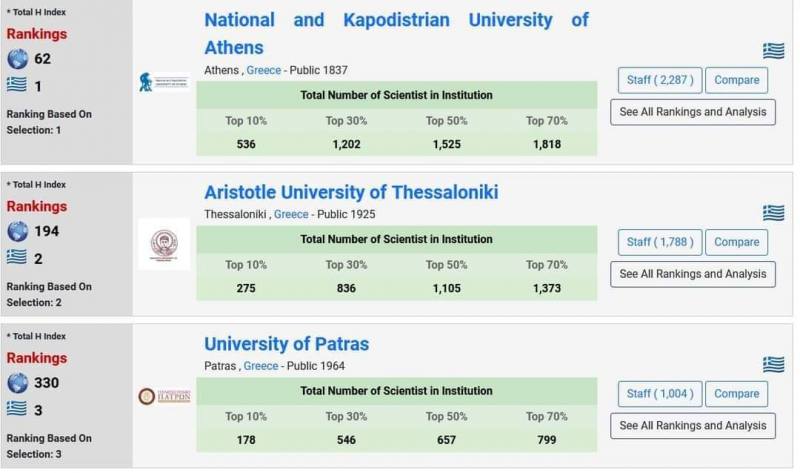Click the Greek flag at Athens card's right
This screenshot has width=800, height=473.
coord(773,51)
